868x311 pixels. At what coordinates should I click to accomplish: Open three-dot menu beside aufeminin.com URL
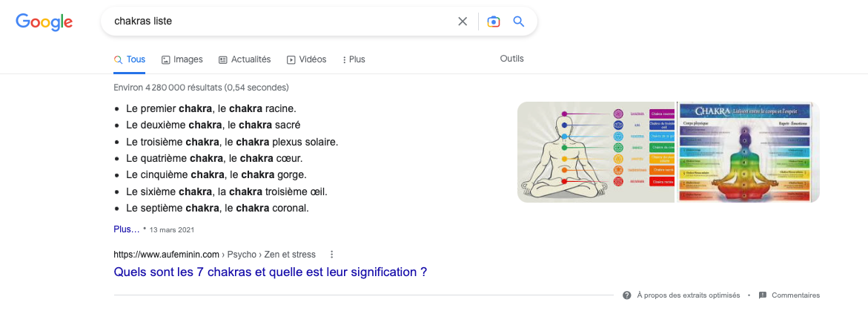point(331,255)
